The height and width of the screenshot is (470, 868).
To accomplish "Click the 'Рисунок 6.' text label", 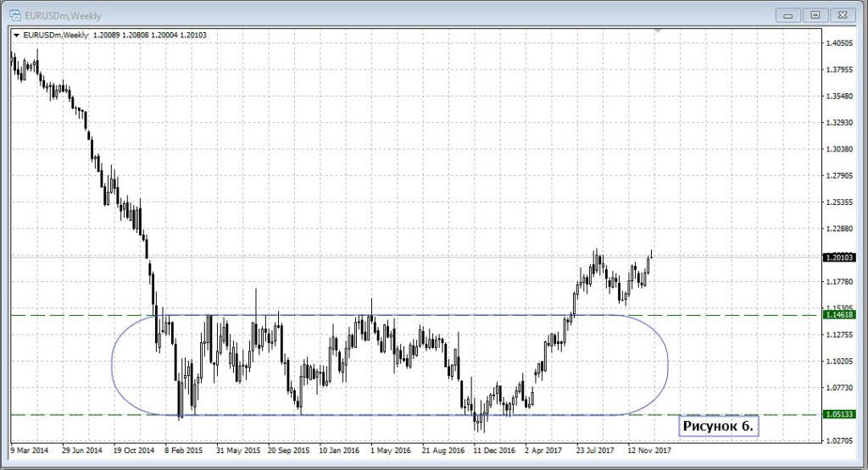I will pyautogui.click(x=717, y=425).
